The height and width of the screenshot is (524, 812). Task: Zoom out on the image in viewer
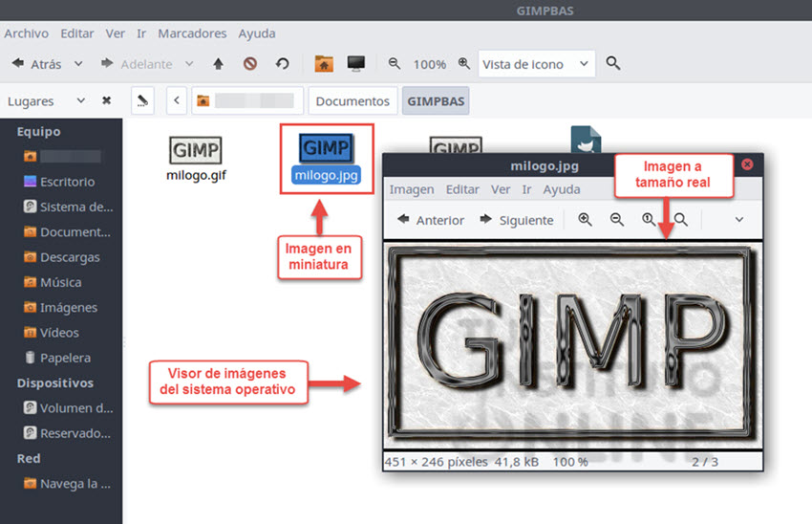(617, 220)
